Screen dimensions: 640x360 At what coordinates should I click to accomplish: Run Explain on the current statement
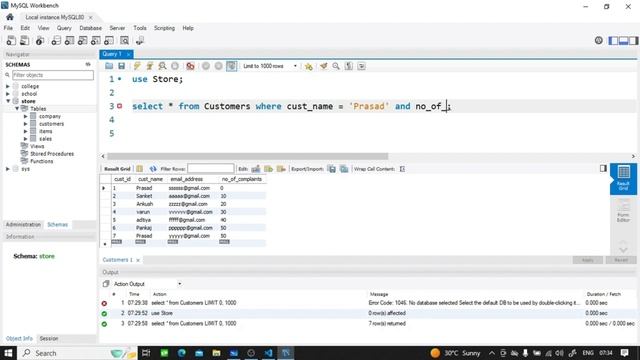162,66
